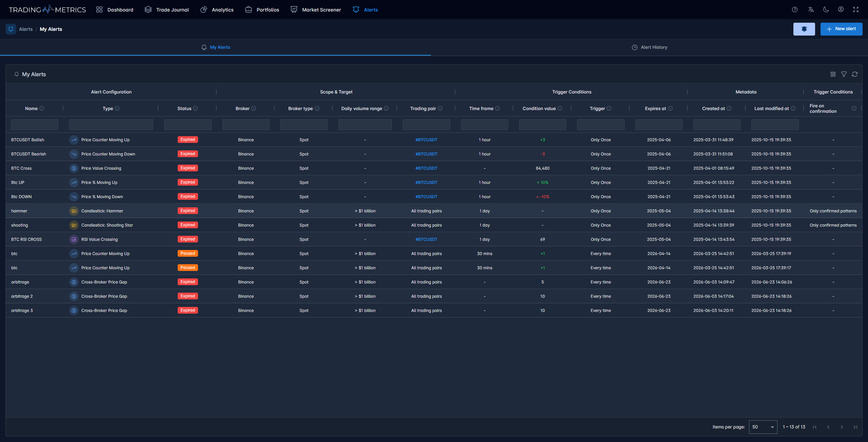Click info icon next to Name column
868x442 pixels.
42,108
